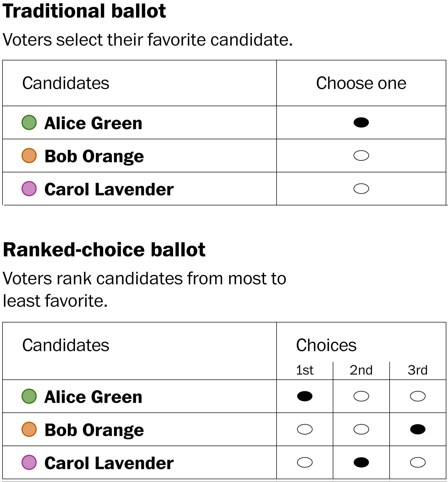Click the filled 3rd-choice oval for Bob Orange

(x=418, y=429)
